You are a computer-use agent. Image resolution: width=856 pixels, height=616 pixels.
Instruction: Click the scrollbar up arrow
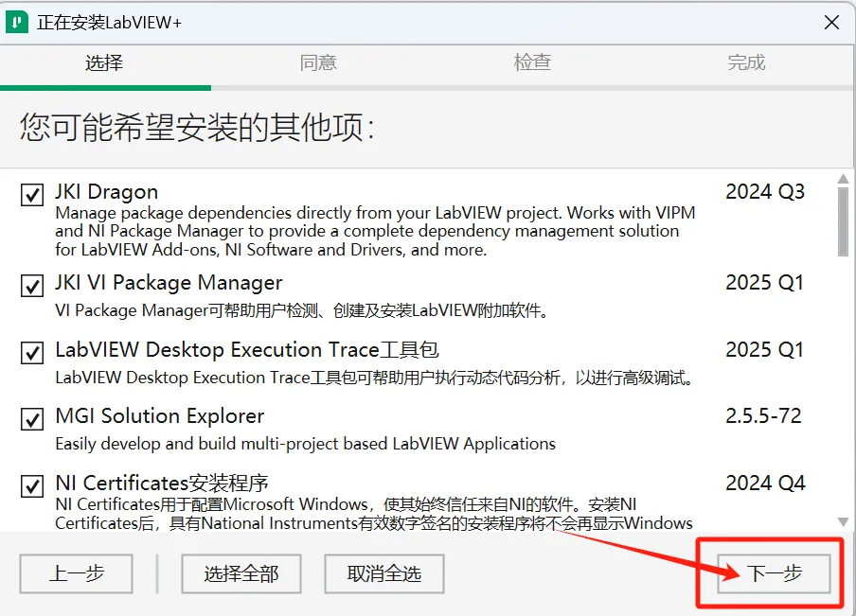(843, 179)
